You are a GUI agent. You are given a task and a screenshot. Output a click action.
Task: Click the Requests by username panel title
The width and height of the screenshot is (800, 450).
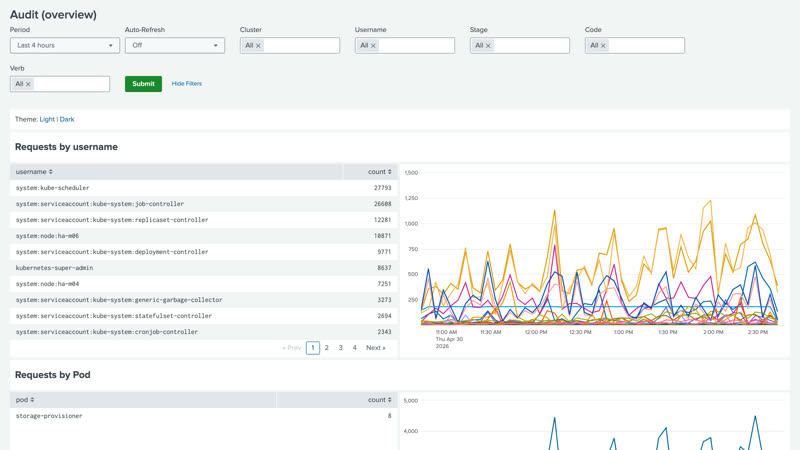66,147
